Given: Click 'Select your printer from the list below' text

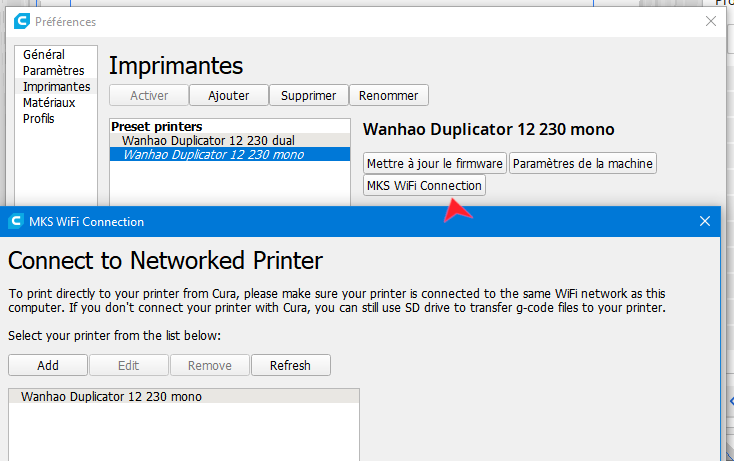Looking at the screenshot, I should [x=114, y=336].
